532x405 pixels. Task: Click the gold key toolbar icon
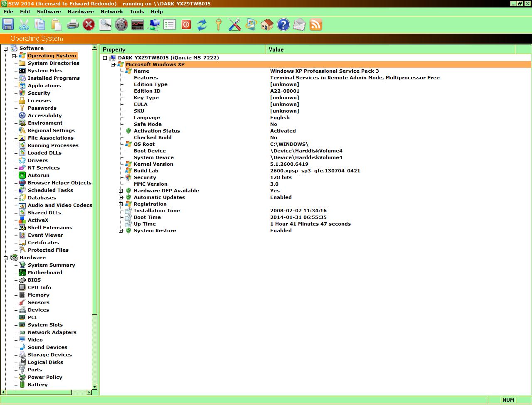click(x=218, y=25)
